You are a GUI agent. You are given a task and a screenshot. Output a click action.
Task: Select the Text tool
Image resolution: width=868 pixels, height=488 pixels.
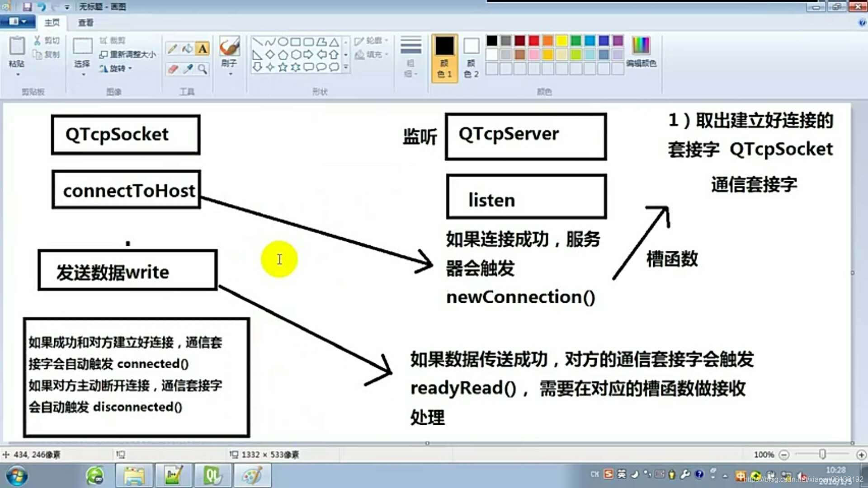pos(203,48)
